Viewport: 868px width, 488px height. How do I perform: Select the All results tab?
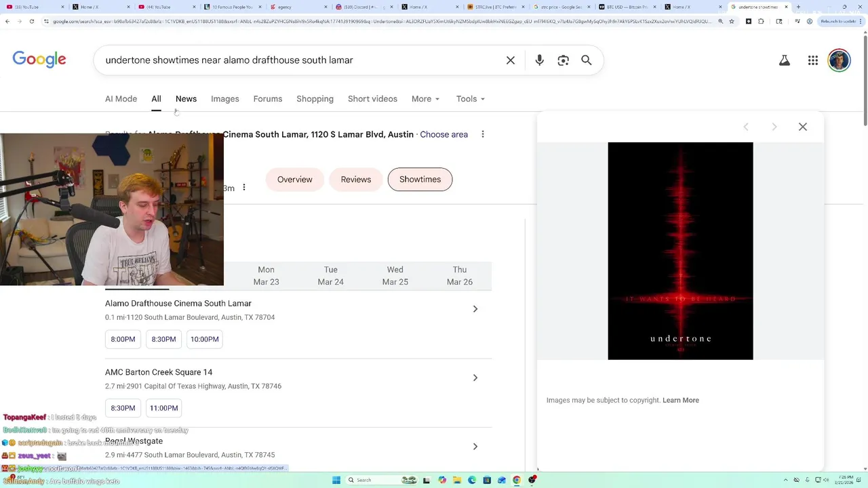click(156, 99)
